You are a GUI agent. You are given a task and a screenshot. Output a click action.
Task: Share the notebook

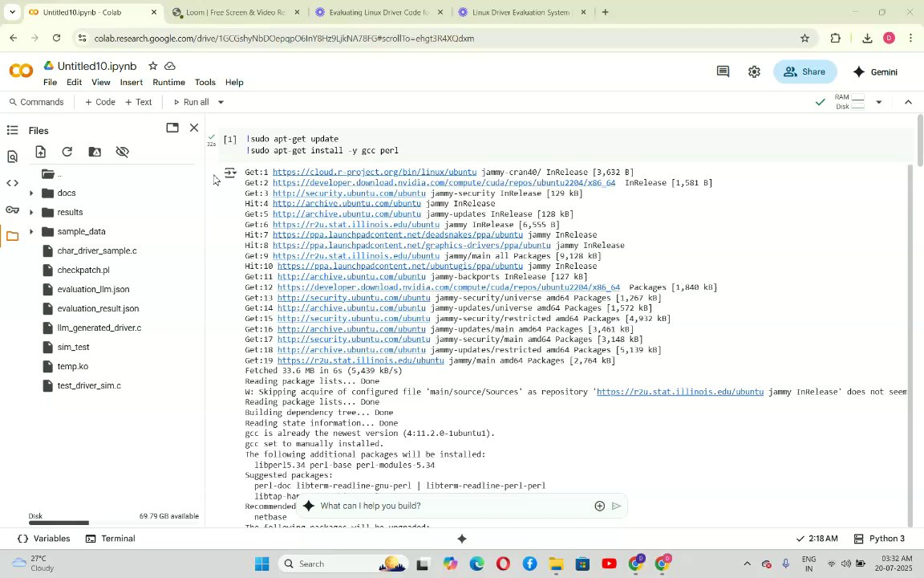804,72
